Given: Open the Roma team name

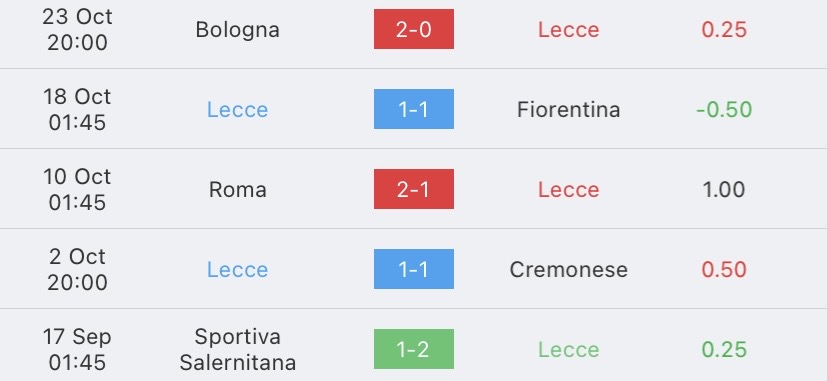Looking at the screenshot, I should pyautogui.click(x=237, y=189).
